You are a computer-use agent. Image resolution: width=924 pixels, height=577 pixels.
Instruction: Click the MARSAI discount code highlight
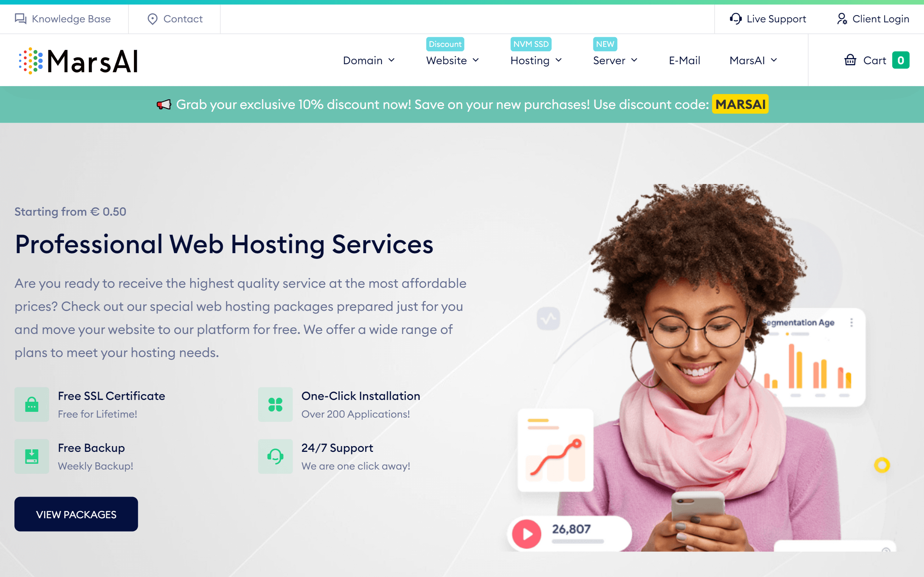(x=740, y=104)
